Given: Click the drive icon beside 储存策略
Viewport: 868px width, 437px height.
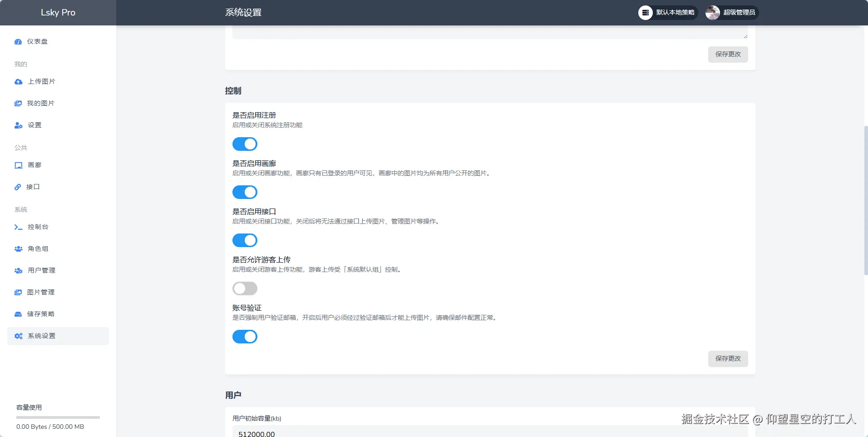Looking at the screenshot, I should pos(18,314).
